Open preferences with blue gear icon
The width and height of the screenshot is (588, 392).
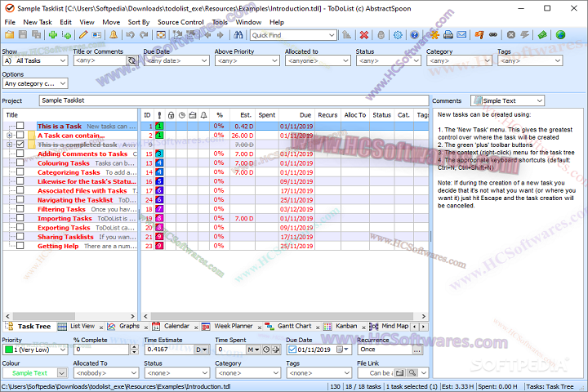click(x=398, y=35)
